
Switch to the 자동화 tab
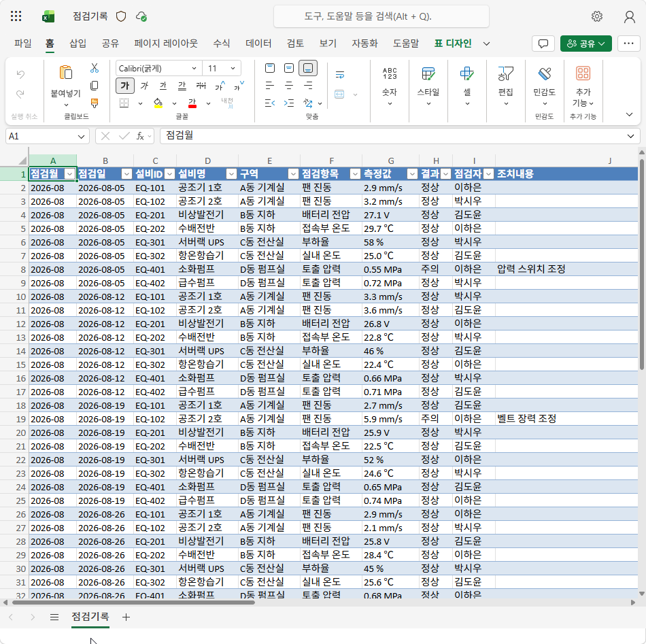[x=364, y=44]
